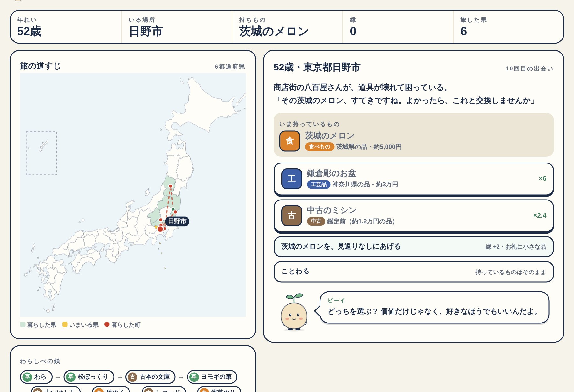Decline the trade with ことわる
The width and height of the screenshot is (574, 392).
pos(414,272)
